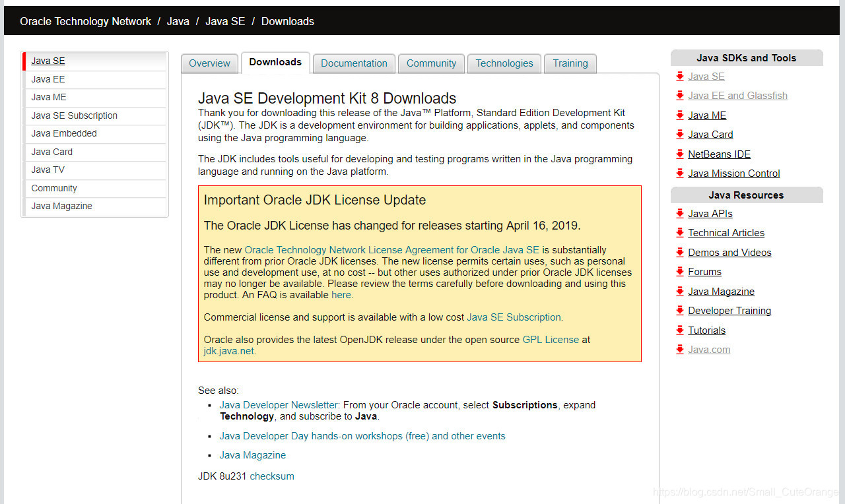
Task: Click the arrow icon beside Java.com
Action: pyautogui.click(x=680, y=350)
